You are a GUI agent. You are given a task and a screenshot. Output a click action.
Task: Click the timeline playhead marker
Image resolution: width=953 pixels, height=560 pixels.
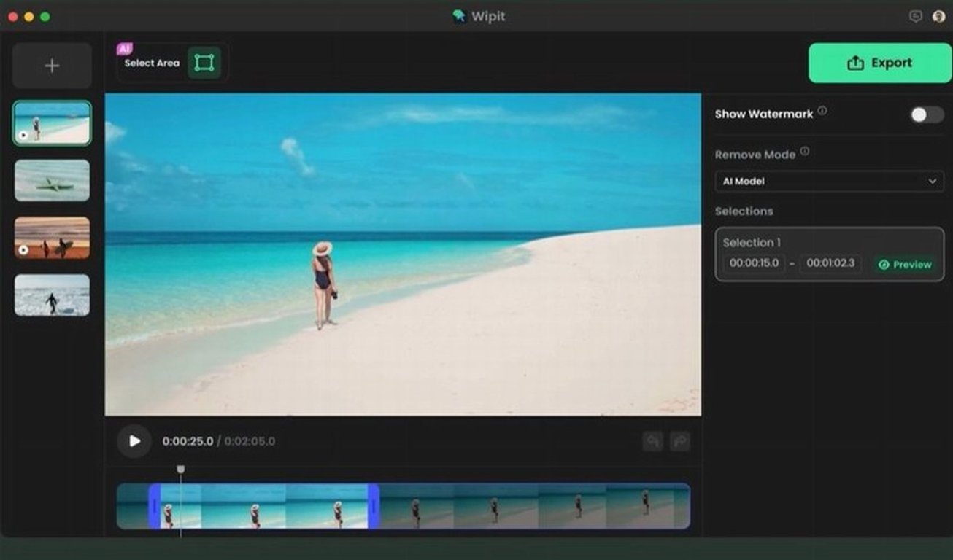(181, 470)
